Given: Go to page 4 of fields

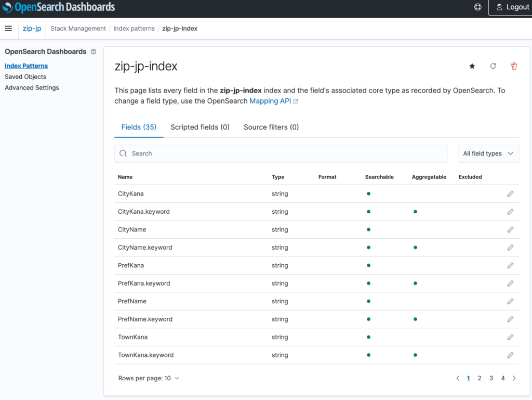Looking at the screenshot, I should point(503,378).
